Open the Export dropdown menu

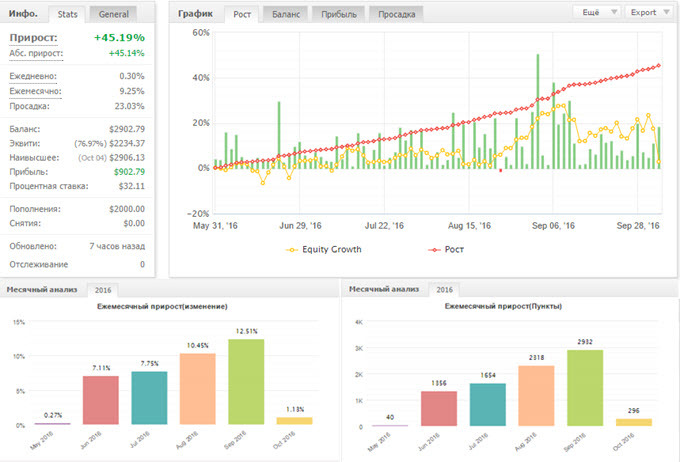tap(649, 12)
